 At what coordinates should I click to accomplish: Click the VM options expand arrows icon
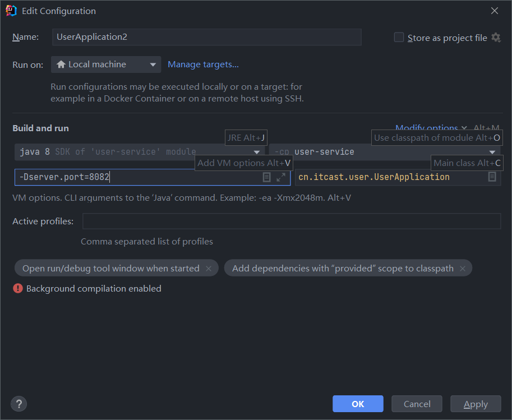coord(281,177)
